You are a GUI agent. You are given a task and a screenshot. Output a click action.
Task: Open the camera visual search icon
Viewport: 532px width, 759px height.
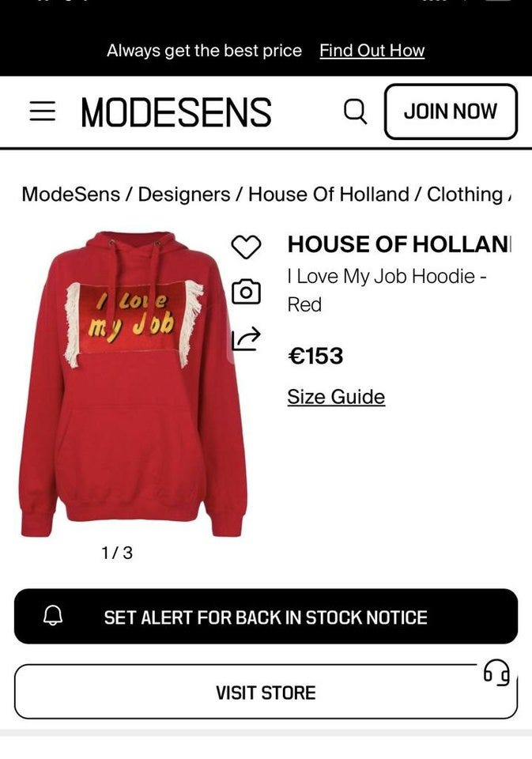[246, 292]
